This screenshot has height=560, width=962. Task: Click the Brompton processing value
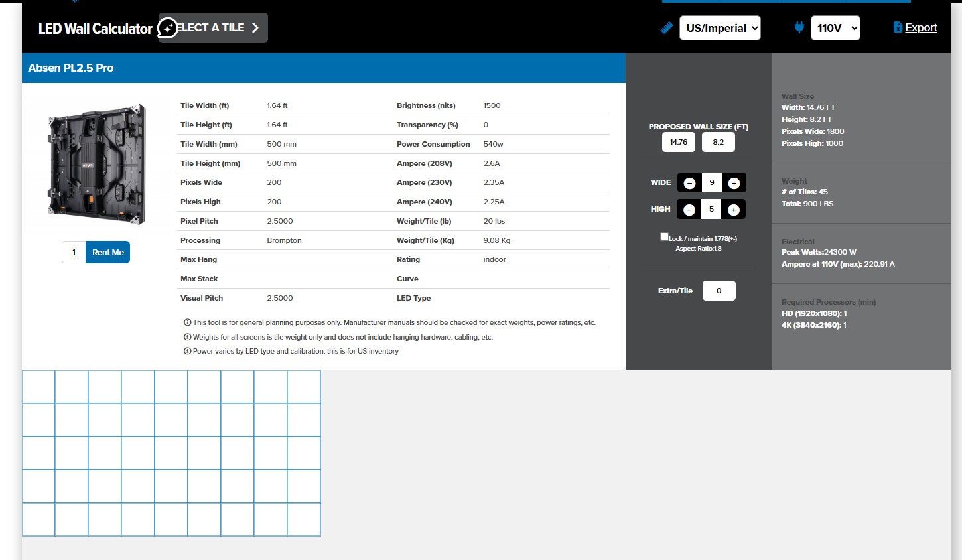tap(284, 240)
